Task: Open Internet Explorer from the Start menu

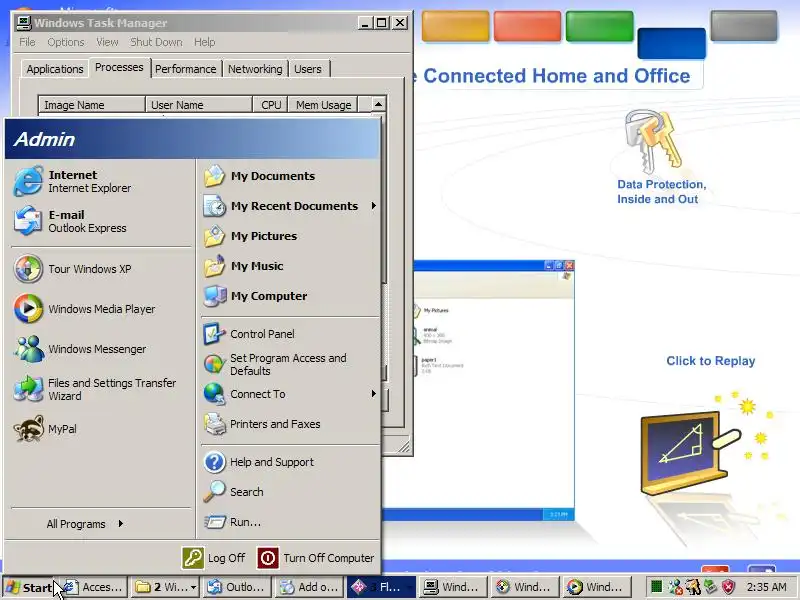Action: 101,181
